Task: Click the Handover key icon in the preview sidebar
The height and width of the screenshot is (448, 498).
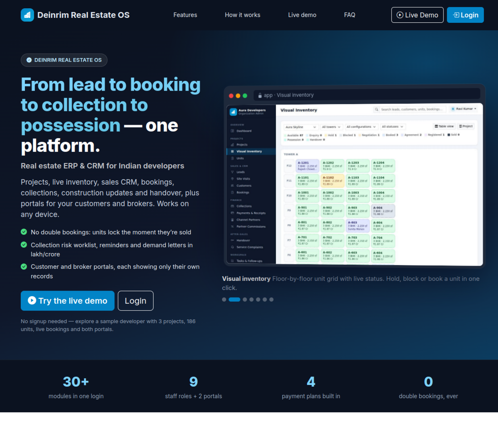Action: point(232,240)
